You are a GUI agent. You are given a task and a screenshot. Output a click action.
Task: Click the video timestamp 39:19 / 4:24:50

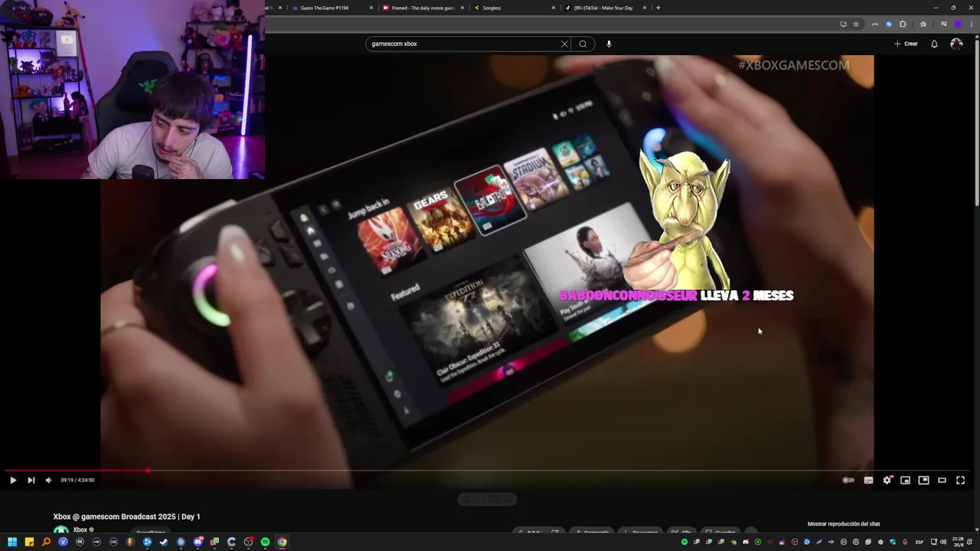tap(77, 480)
